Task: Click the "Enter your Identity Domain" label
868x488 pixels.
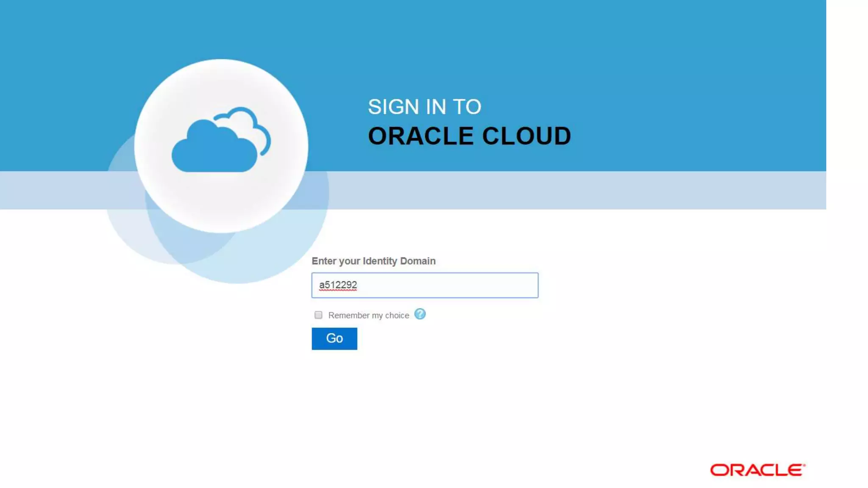Action: (373, 261)
